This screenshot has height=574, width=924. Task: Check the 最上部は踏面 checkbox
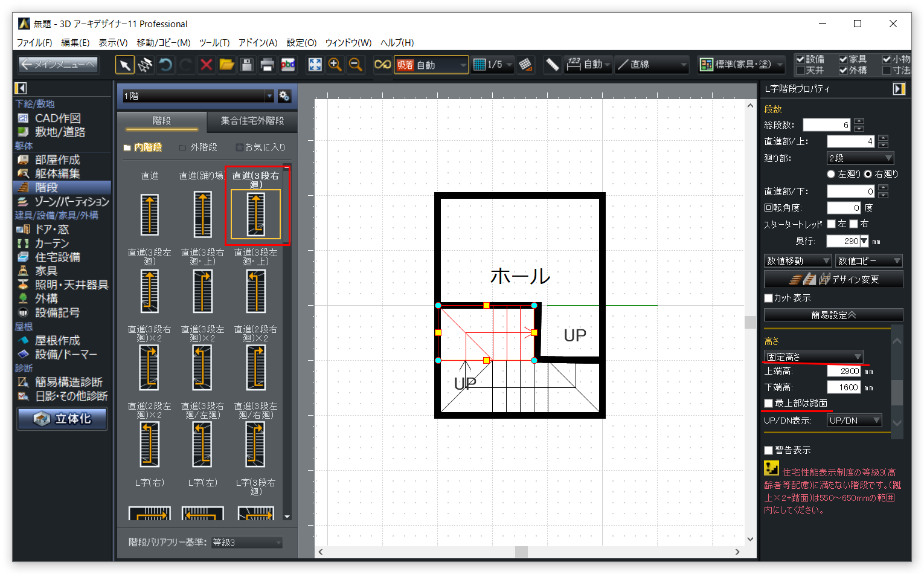coord(769,403)
